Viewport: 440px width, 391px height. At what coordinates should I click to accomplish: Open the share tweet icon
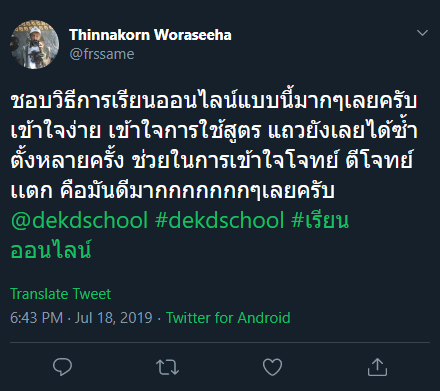tap(377, 367)
